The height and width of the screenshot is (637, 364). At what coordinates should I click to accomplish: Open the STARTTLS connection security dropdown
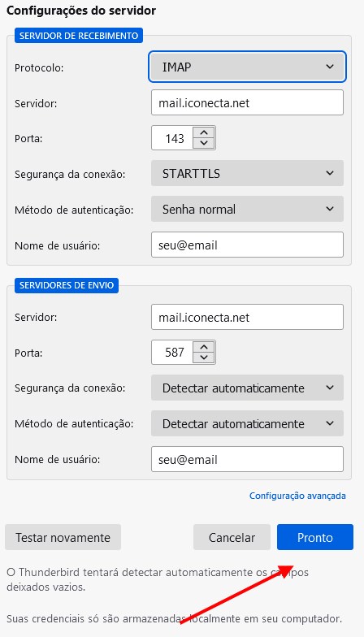pos(247,174)
